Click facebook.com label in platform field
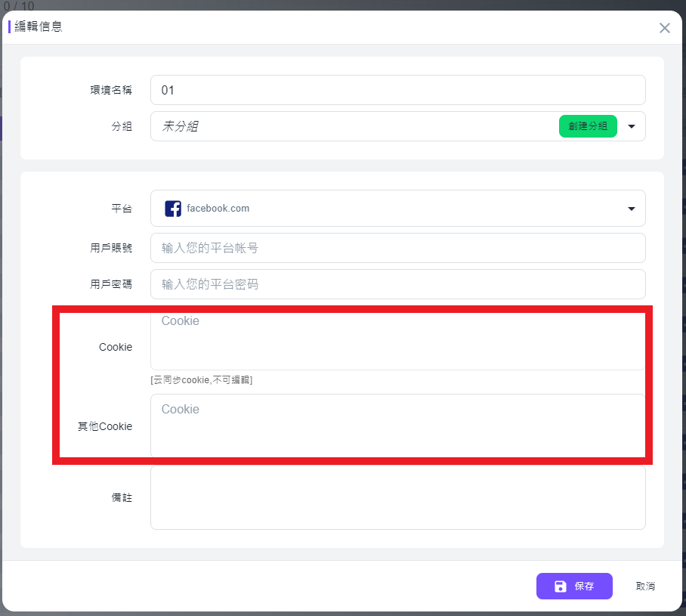This screenshot has width=686, height=616. click(218, 208)
